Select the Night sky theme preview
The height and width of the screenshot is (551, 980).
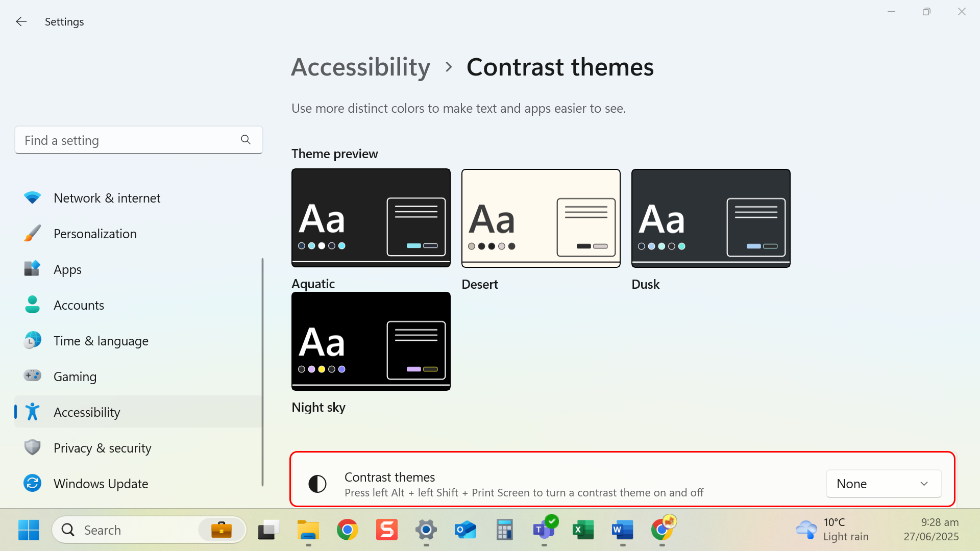click(x=371, y=341)
